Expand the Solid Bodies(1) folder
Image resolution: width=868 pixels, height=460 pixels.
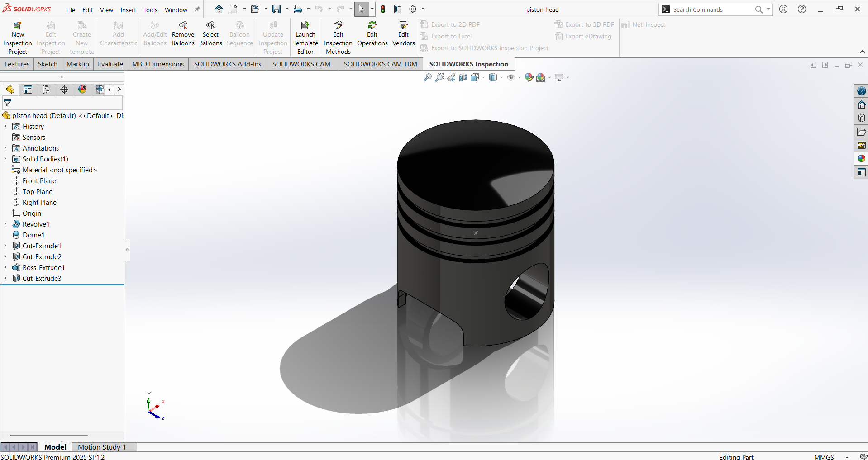(x=5, y=159)
